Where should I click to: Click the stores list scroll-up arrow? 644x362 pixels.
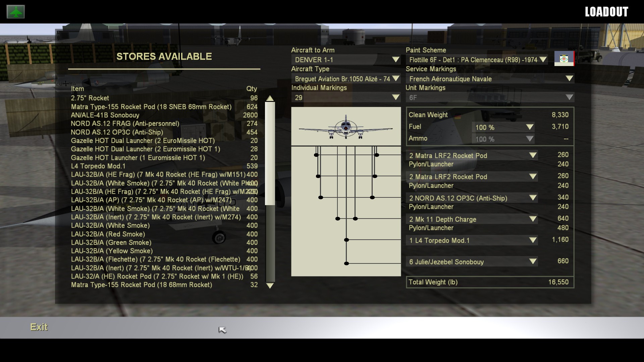coord(270,98)
